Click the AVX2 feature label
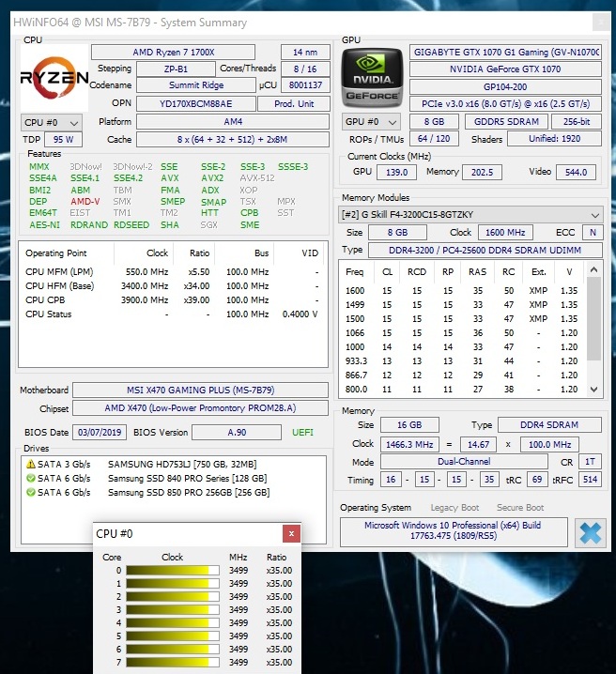This screenshot has height=674, width=616. pos(212,178)
